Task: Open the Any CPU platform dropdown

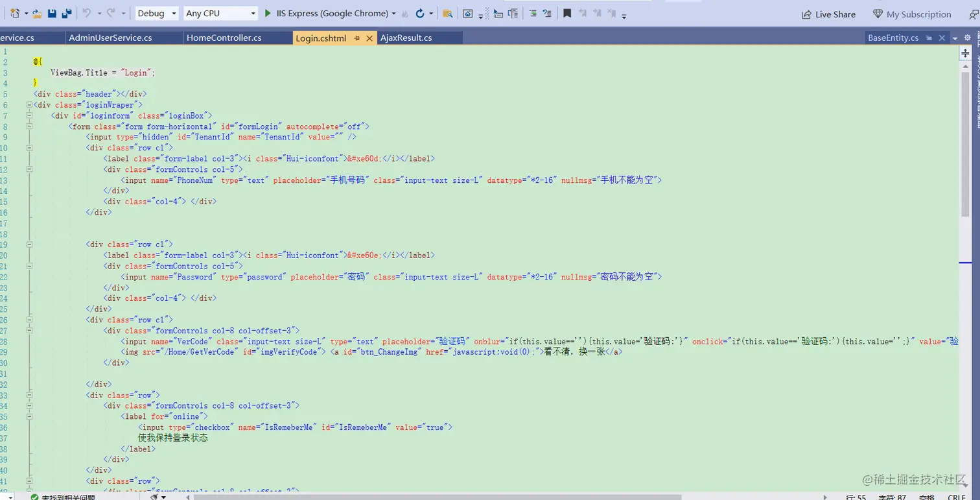Action: coord(220,13)
